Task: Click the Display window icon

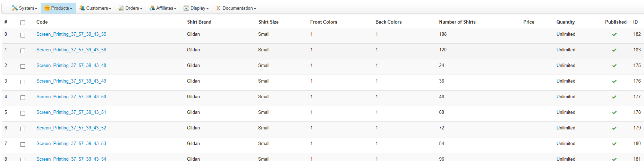Action: click(186, 8)
